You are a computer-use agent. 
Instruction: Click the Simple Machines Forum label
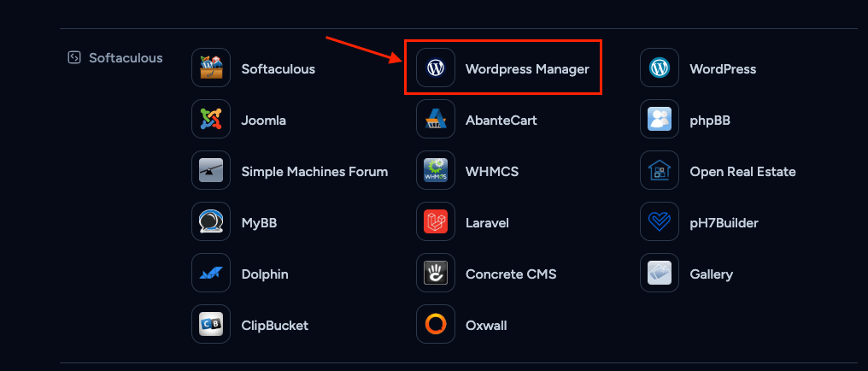[314, 172]
